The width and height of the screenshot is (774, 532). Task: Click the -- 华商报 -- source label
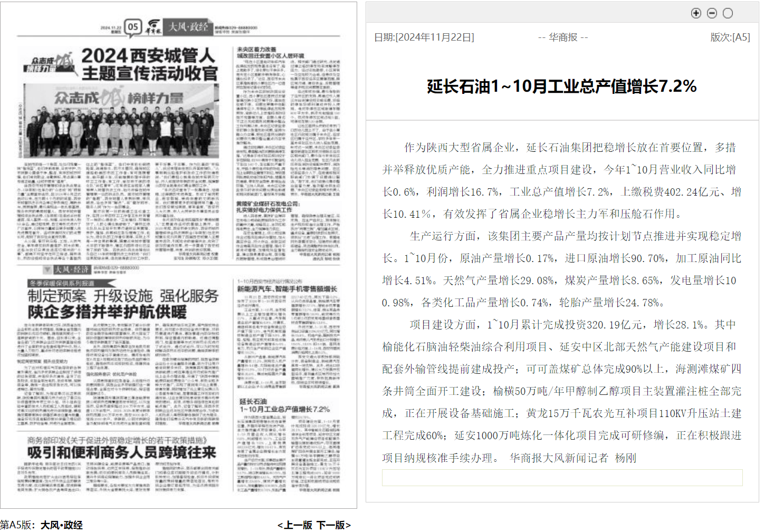tap(563, 37)
